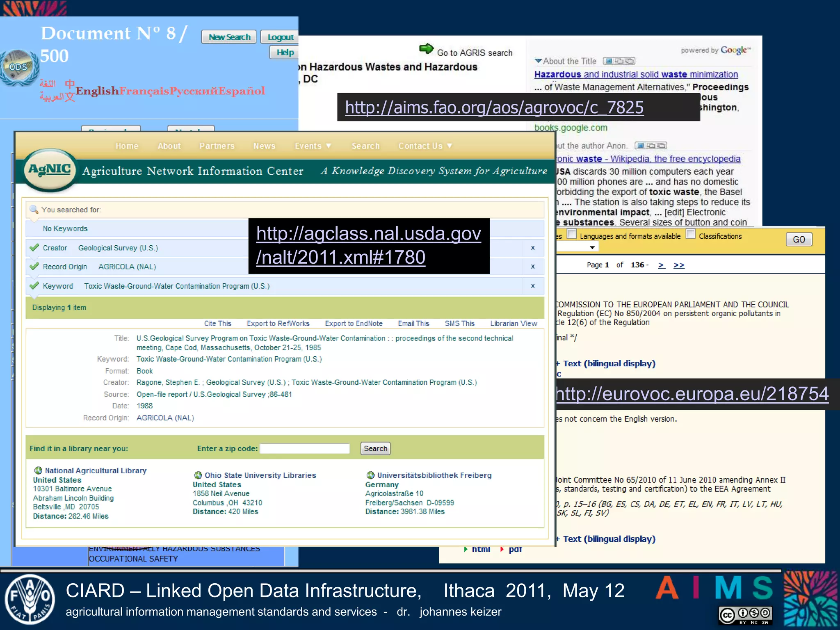The image size is (840, 630).
Task: Open the About menu item
Action: (169, 146)
